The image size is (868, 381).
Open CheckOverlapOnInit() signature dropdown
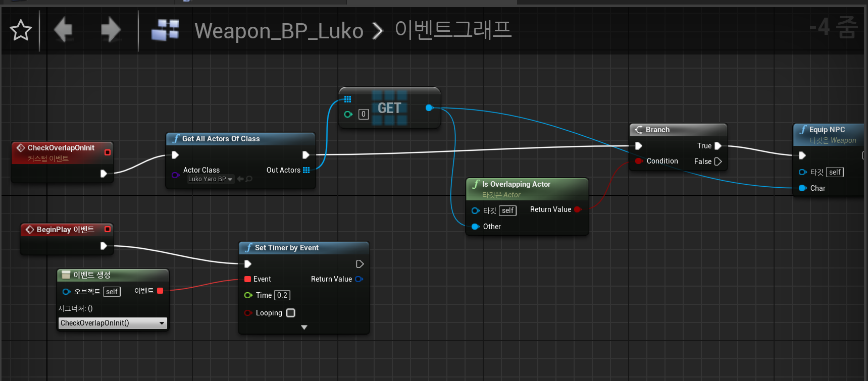click(x=113, y=323)
